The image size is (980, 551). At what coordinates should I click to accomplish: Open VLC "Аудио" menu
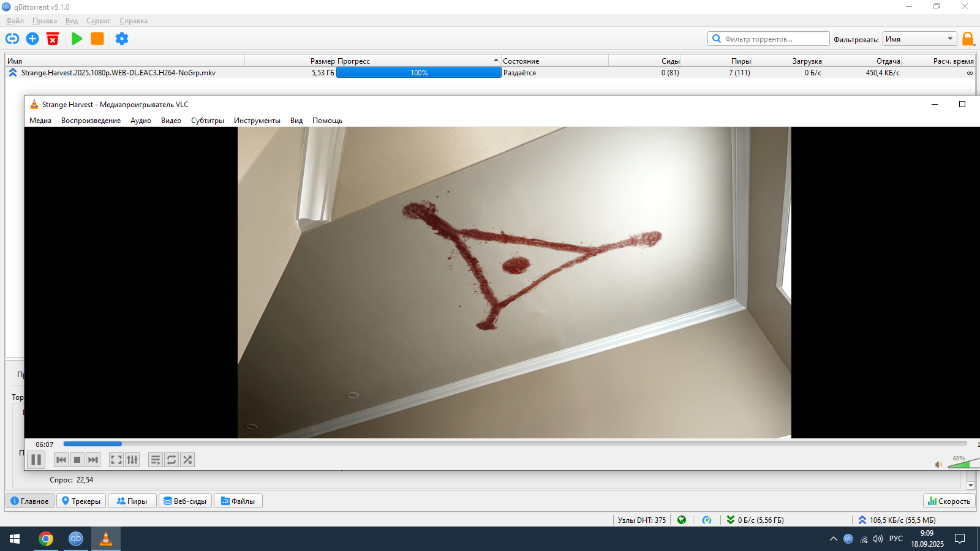click(141, 121)
